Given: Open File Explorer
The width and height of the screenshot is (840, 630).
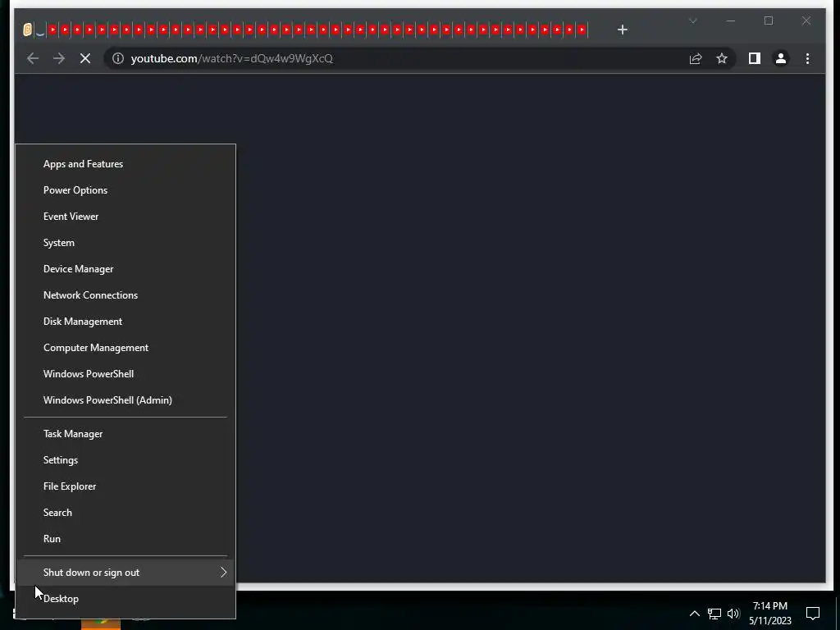Looking at the screenshot, I should click(x=126, y=486).
